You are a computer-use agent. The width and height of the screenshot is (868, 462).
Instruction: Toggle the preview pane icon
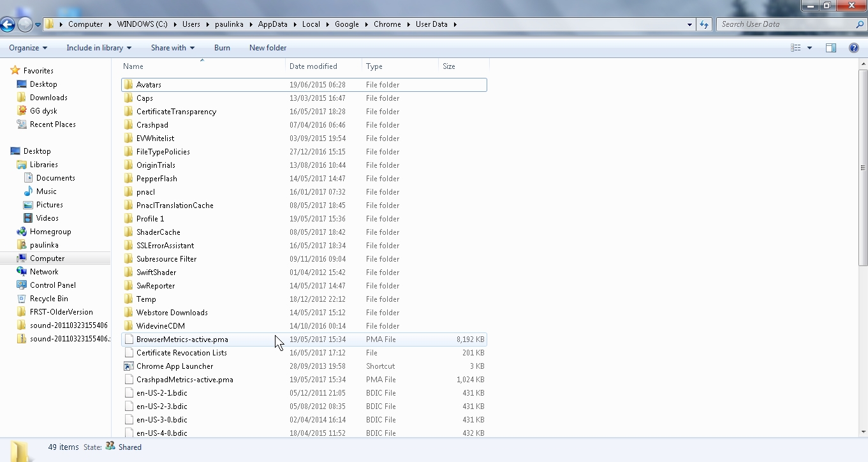(x=831, y=48)
